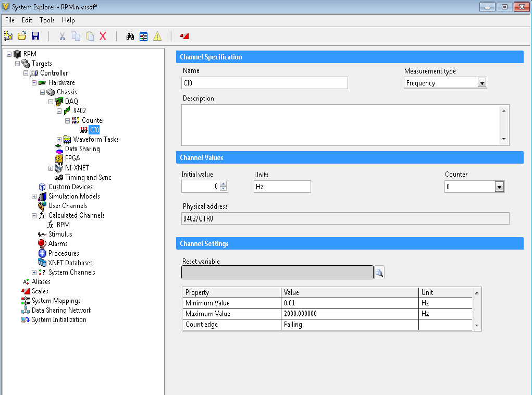Screen dimensions: 532x395
Task: Decrease the Initial value with down arrow
Action: coord(223,188)
